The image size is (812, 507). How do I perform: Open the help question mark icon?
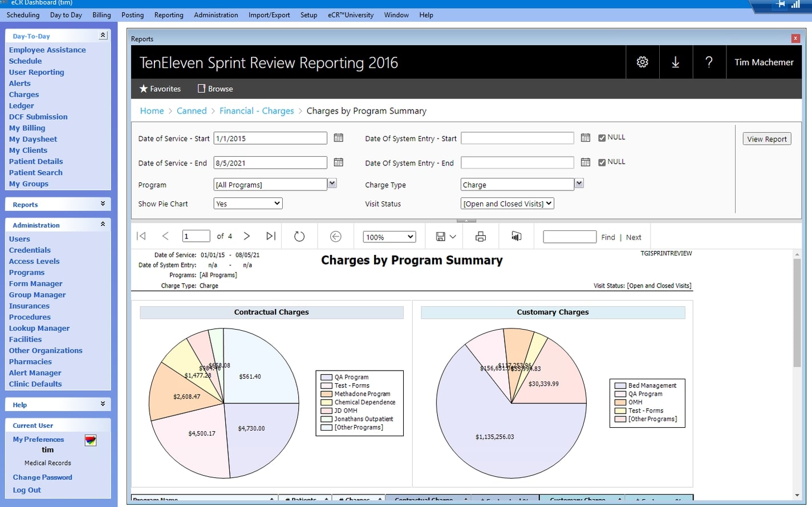coord(709,62)
